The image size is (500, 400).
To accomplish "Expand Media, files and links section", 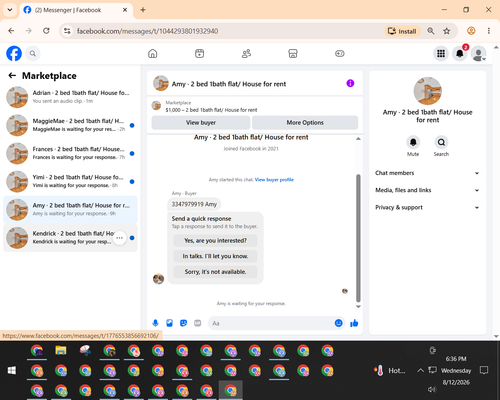I will [427, 190].
